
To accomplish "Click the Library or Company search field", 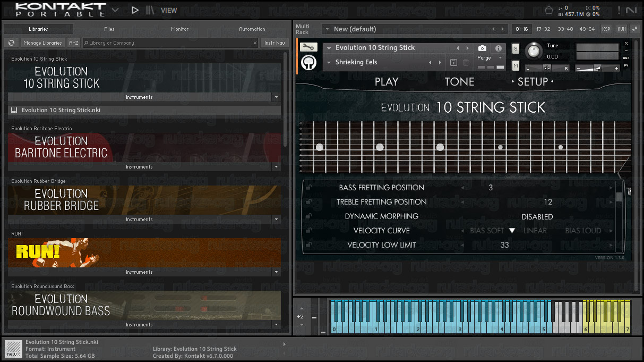I will click(170, 43).
